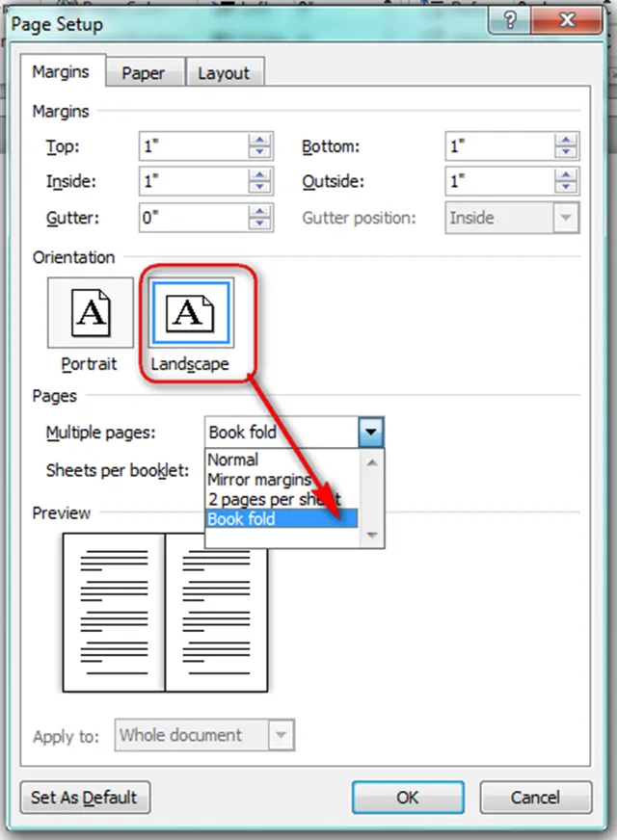
Task: Open the Gutter position dropdown
Action: (x=566, y=218)
